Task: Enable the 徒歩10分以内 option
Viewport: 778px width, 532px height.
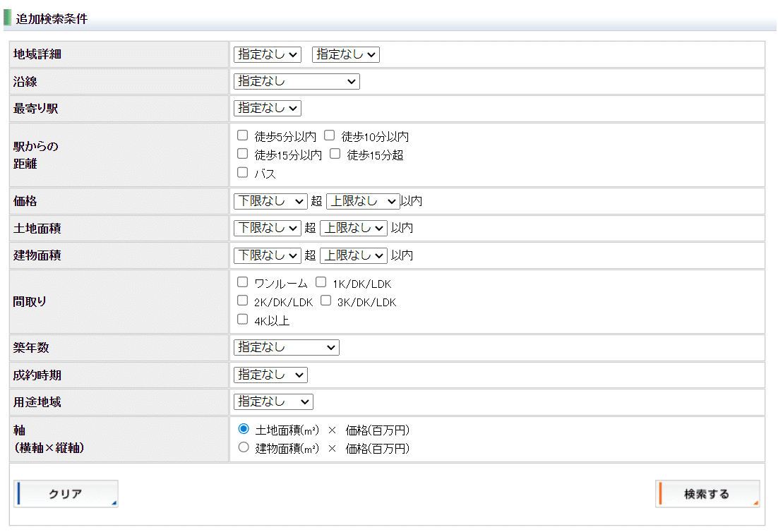Action: click(329, 135)
